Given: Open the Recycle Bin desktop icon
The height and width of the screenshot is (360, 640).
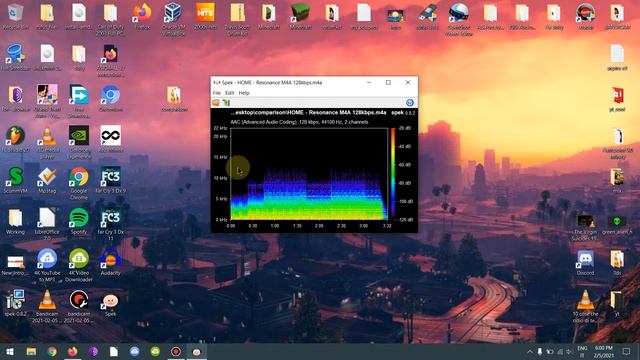Looking at the screenshot, I should (x=16, y=16).
